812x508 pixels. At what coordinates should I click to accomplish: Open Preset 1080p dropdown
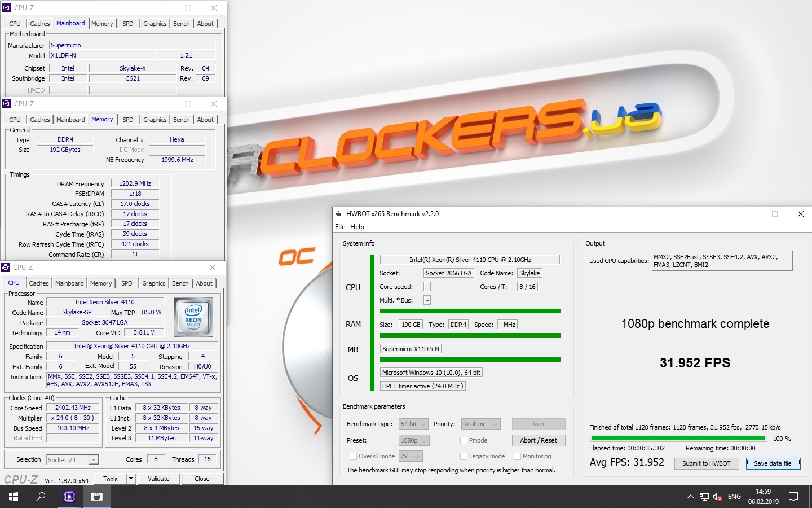point(414,440)
